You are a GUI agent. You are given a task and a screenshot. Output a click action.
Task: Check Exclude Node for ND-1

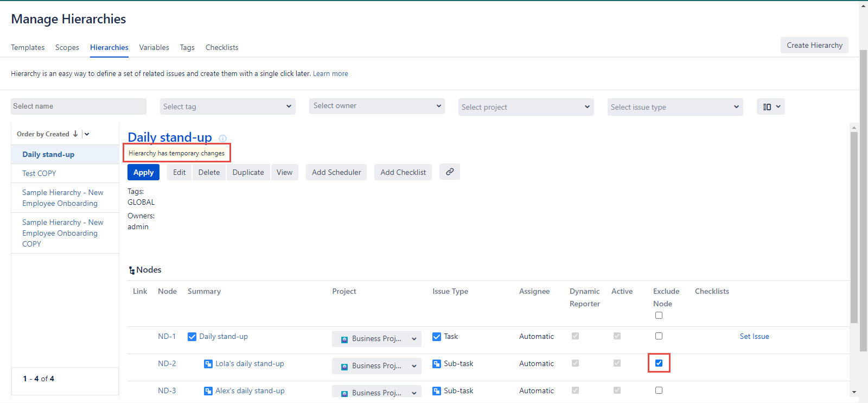point(659,336)
